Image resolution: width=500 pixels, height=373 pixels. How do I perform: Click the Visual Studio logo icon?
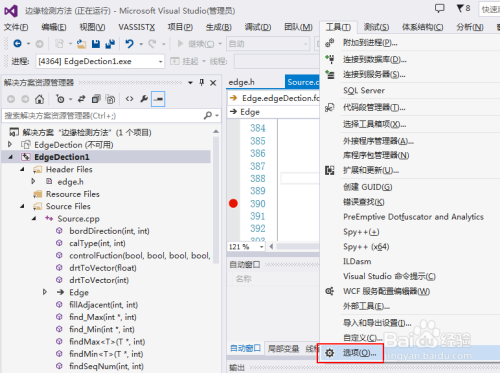pyautogui.click(x=11, y=11)
